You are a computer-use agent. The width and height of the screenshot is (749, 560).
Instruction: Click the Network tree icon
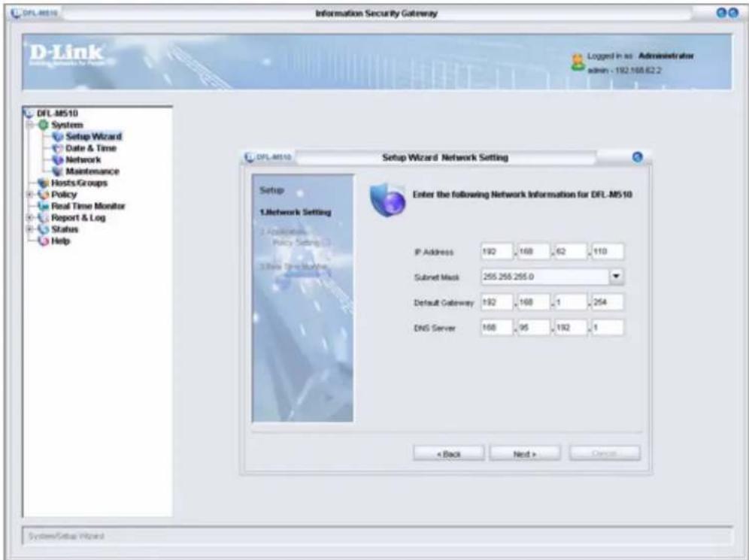point(58,160)
